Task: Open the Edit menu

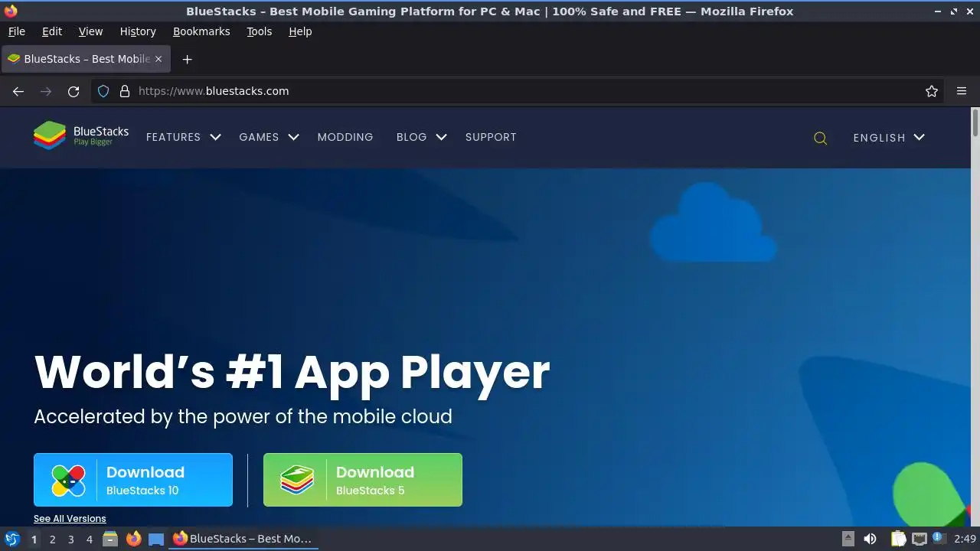Action: [x=52, y=31]
